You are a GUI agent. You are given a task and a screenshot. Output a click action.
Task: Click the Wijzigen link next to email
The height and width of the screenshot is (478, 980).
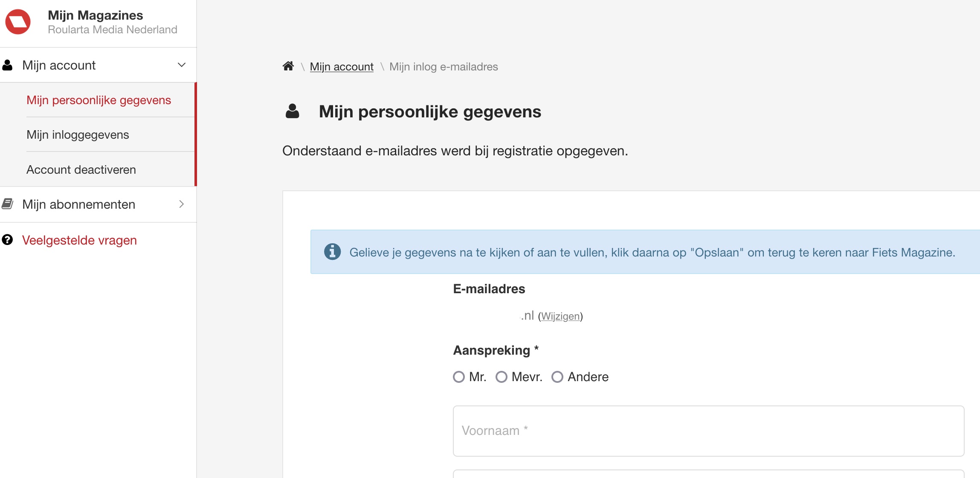560,316
